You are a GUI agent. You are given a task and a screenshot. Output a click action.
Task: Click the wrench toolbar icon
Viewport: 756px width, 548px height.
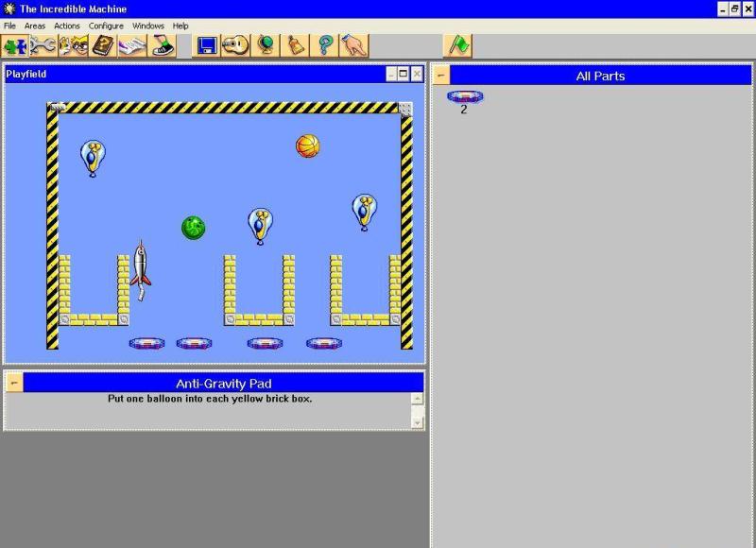44,45
